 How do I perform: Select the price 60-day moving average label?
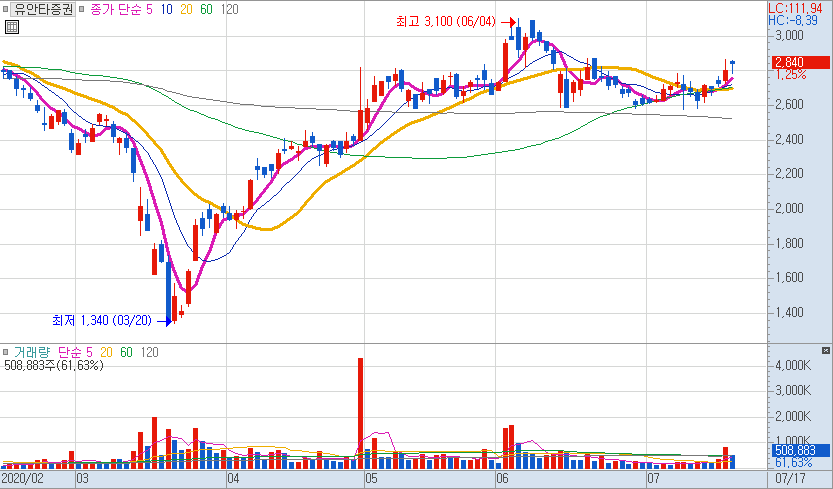(x=206, y=9)
